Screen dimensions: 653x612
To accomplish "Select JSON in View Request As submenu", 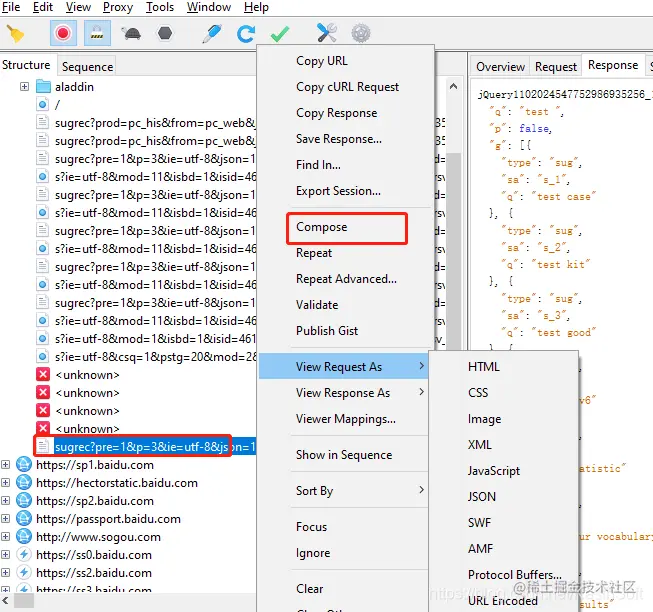I will pyautogui.click(x=482, y=497).
